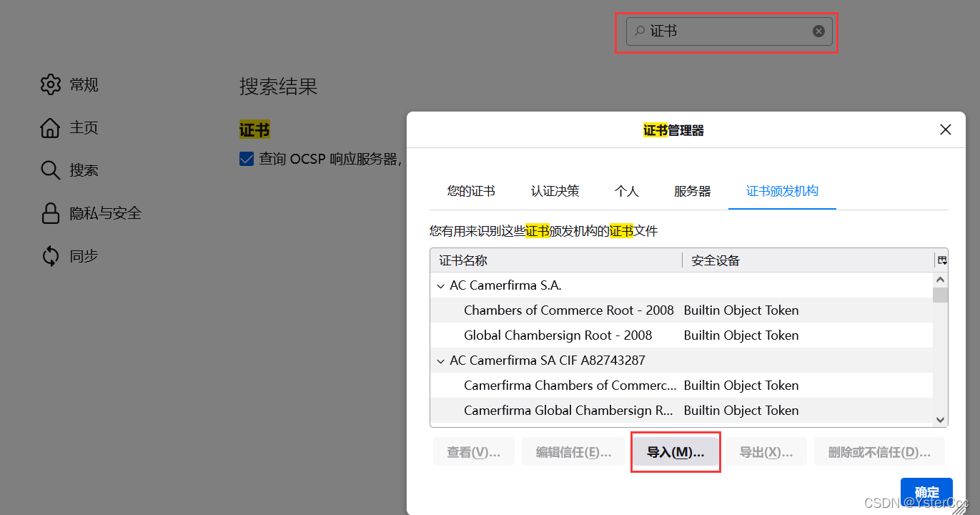Click the magnifier icon in search field
Screen dimensions: 980x515
click(640, 31)
